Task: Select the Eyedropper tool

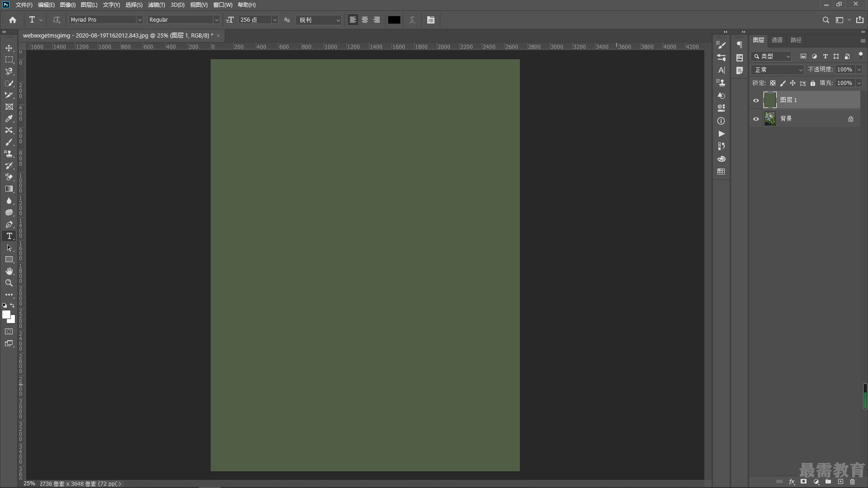Action: click(9, 118)
